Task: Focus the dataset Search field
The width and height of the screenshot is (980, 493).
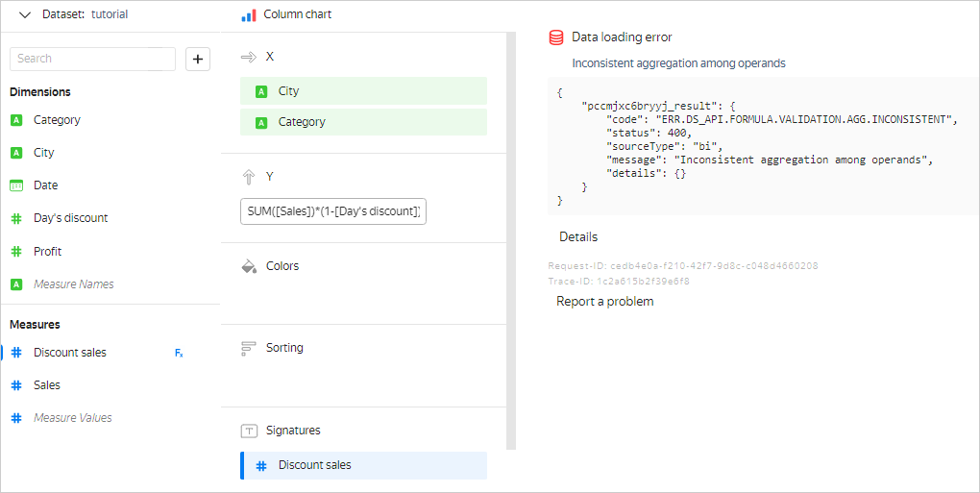Action: [92, 59]
